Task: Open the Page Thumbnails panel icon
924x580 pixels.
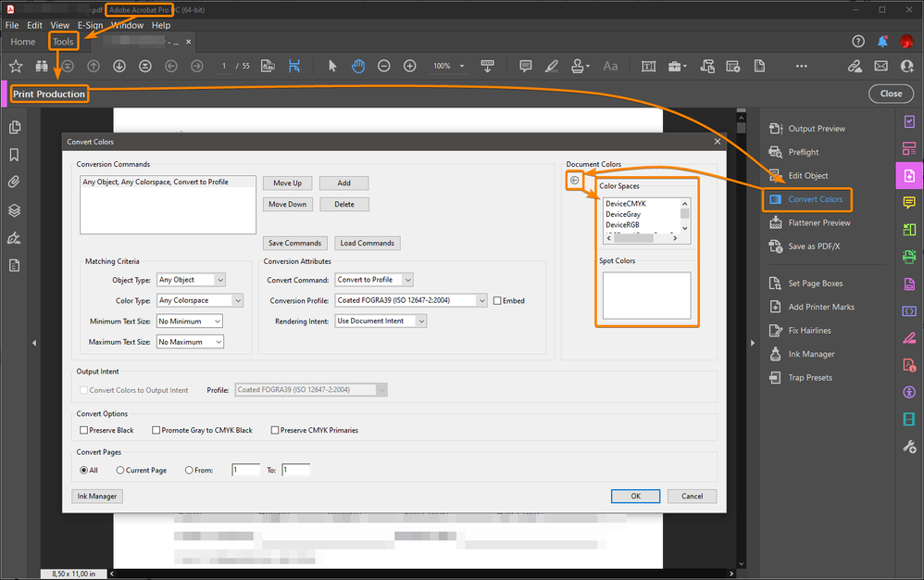Action: 15,128
